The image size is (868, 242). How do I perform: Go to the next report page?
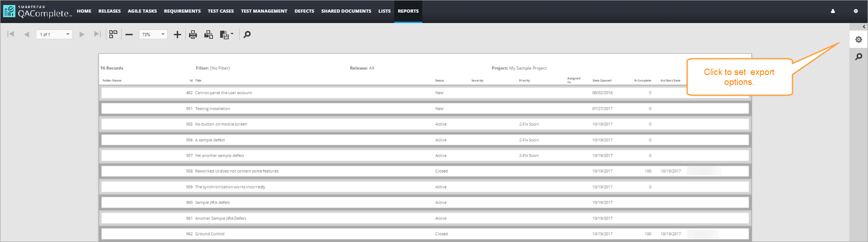[x=82, y=34]
